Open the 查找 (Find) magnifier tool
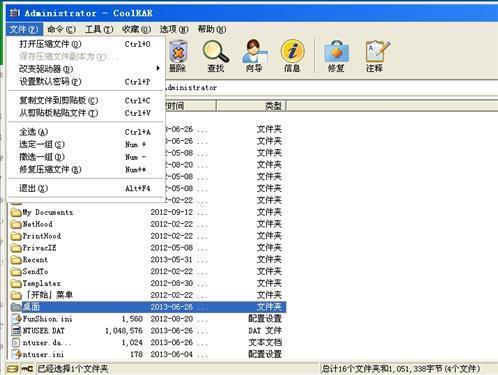The width and height of the screenshot is (498, 375). click(x=216, y=56)
